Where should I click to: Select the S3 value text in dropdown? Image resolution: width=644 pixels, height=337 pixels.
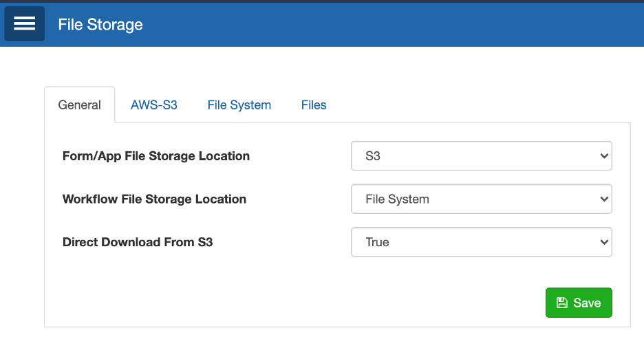(x=373, y=156)
